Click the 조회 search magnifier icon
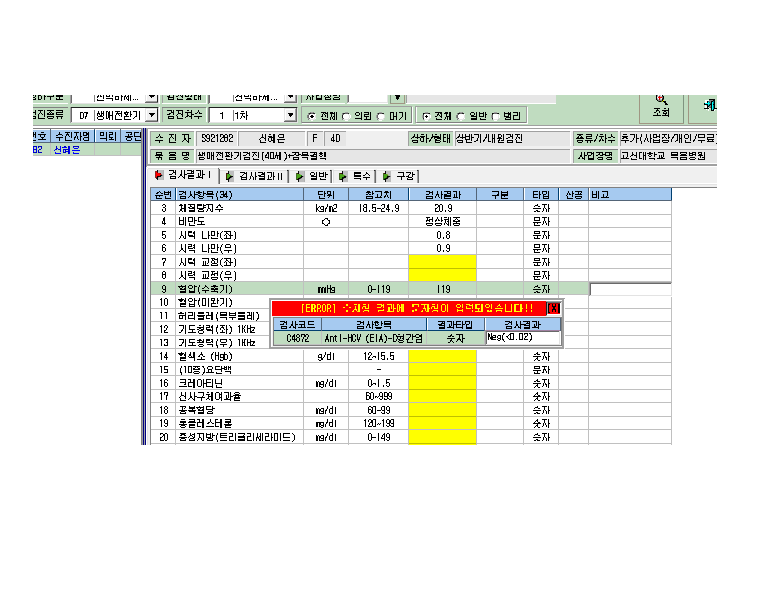Viewport: 768px width, 614px height. point(661,100)
